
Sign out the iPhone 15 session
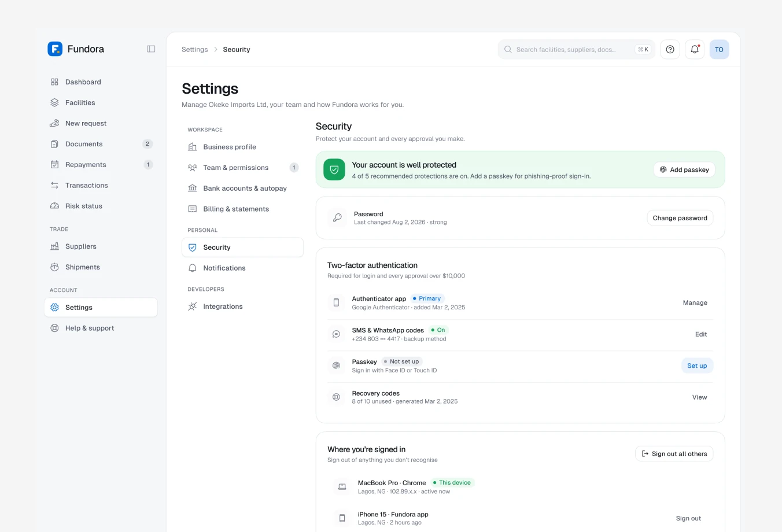coord(688,519)
